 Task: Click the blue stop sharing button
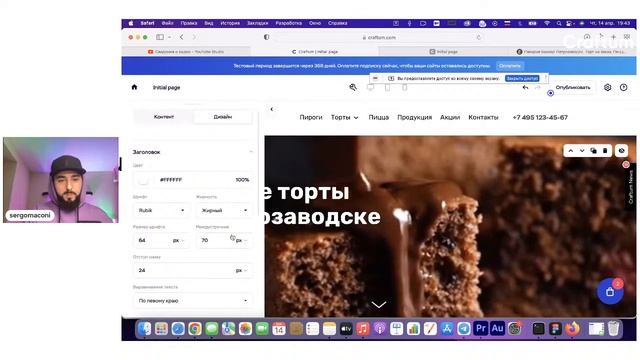pyautogui.click(x=522, y=78)
